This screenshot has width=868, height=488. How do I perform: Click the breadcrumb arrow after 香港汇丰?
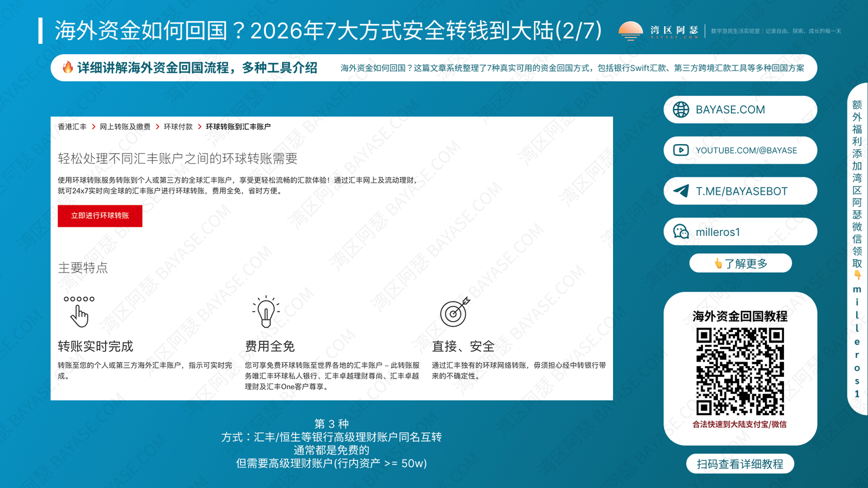[93, 126]
